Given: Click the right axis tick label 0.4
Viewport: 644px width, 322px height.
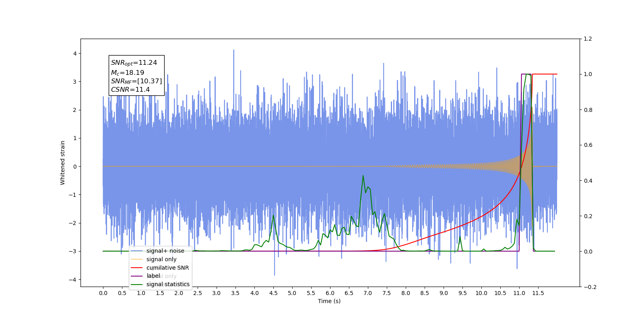Looking at the screenshot, I should pyautogui.click(x=588, y=181).
